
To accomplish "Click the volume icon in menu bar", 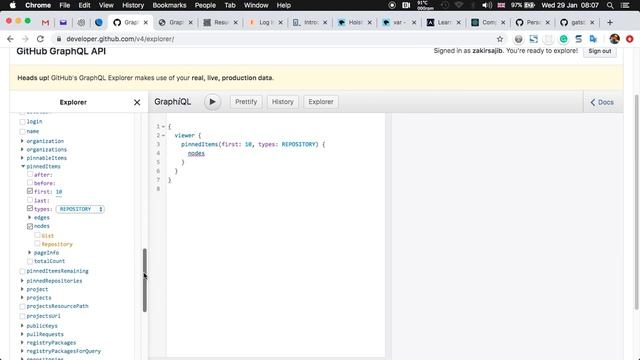I will pos(487,5).
